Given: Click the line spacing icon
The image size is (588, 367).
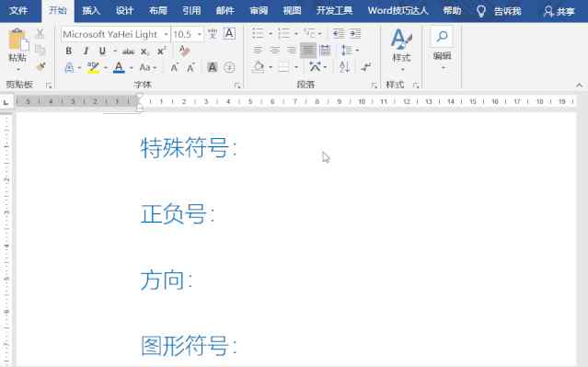Looking at the screenshot, I should [x=345, y=51].
